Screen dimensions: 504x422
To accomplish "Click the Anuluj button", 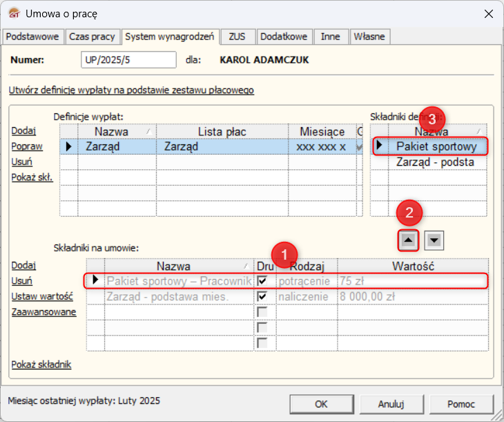I will tap(391, 404).
